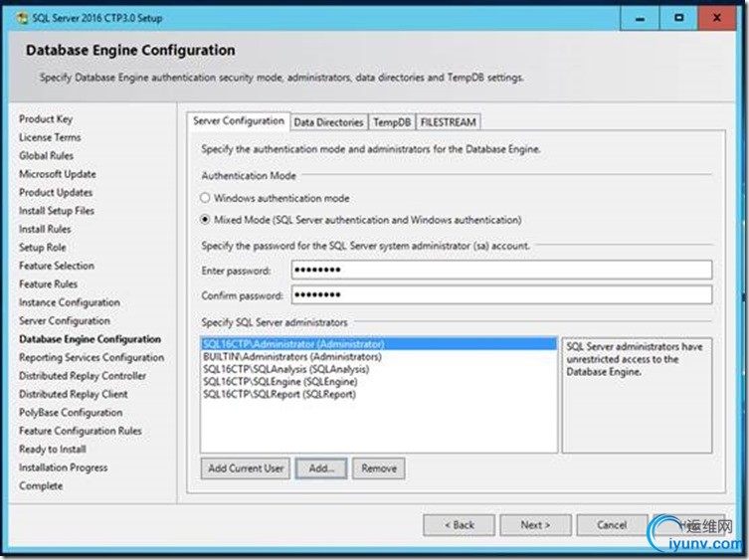Click Installation Progress step
Image resolution: width=749 pixels, height=560 pixels.
point(63,467)
